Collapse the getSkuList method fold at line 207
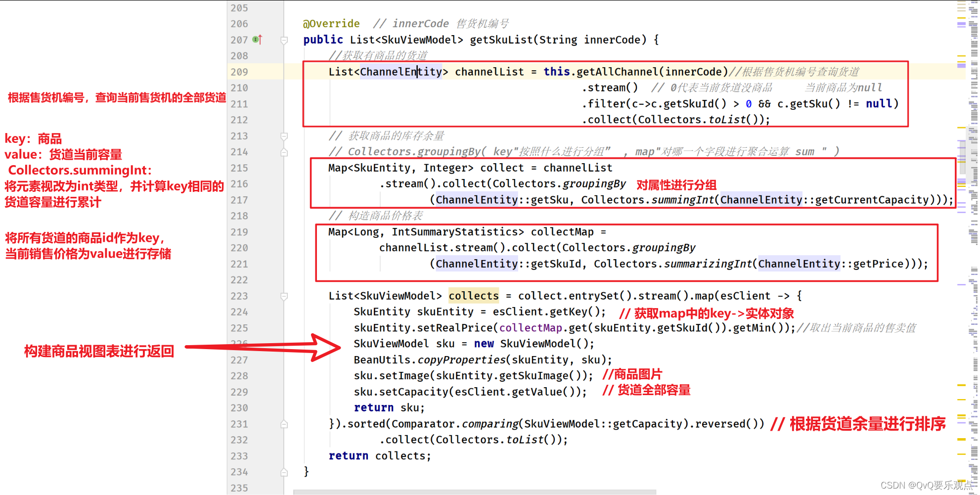This screenshot has height=495, width=980. tap(284, 40)
